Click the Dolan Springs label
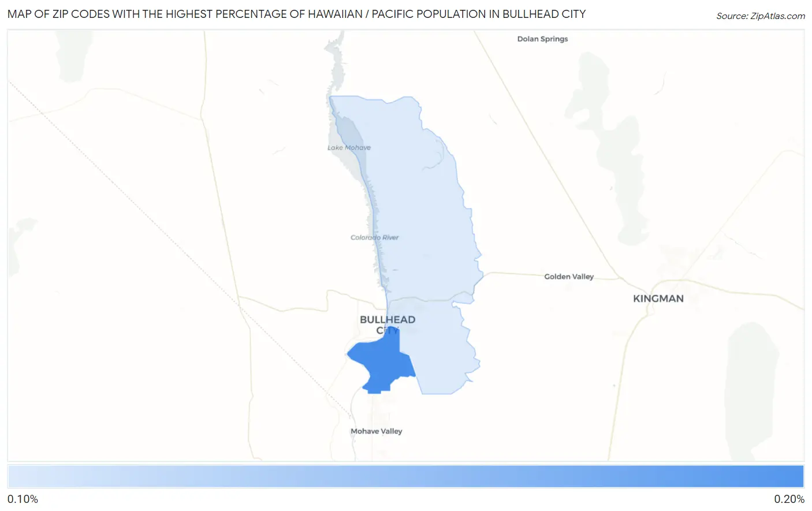Screen dimensions: 812x511 click(x=542, y=39)
